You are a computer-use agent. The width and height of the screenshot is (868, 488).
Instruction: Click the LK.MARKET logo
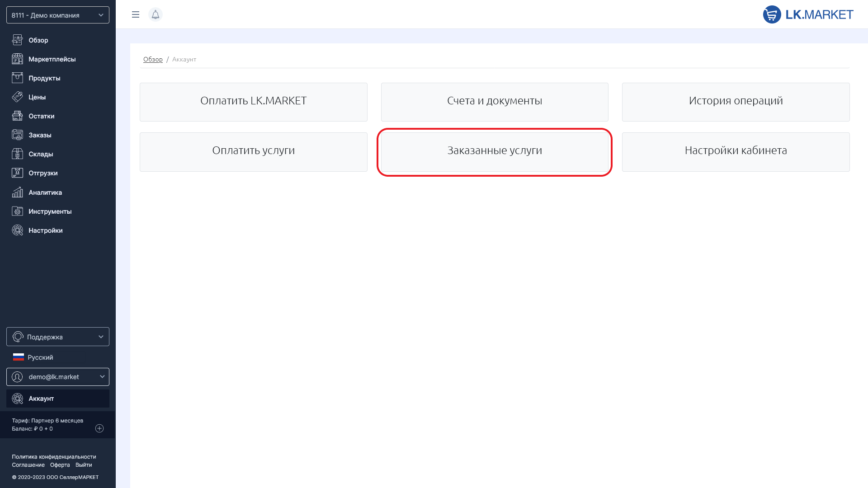click(808, 14)
